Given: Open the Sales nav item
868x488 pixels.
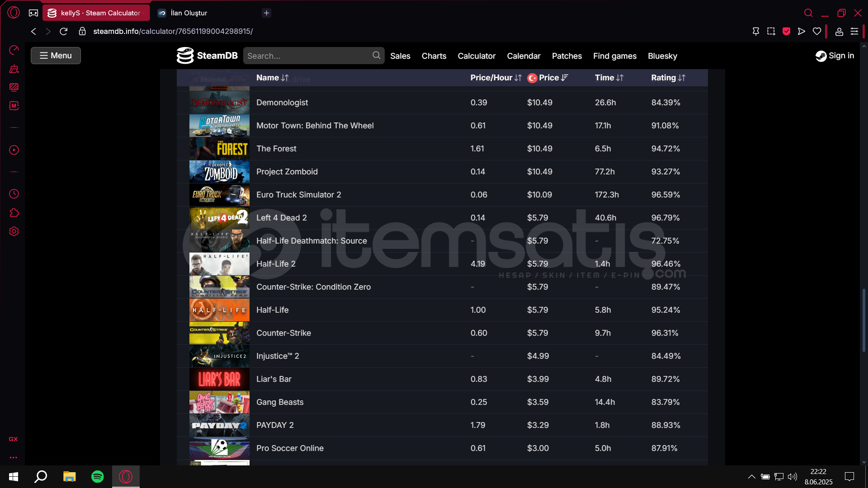Looking at the screenshot, I should pyautogui.click(x=400, y=56).
